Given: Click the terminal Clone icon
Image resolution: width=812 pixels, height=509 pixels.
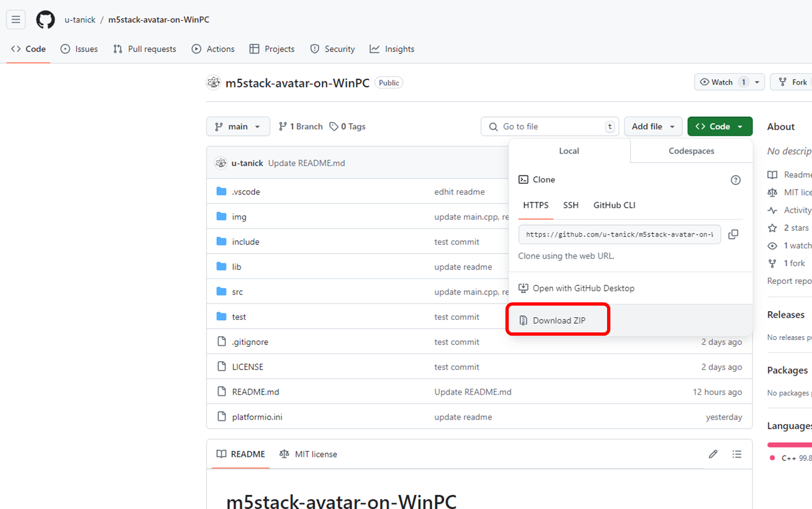Looking at the screenshot, I should pyautogui.click(x=523, y=179).
